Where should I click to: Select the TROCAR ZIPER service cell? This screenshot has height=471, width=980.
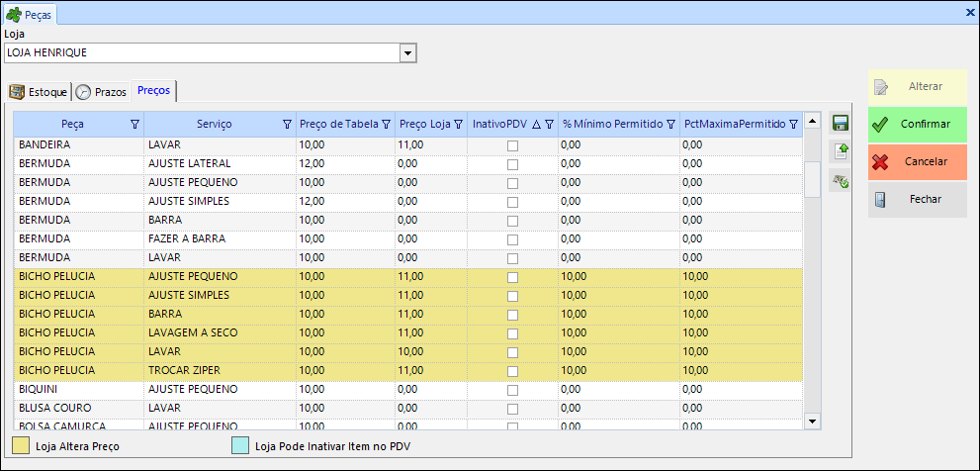click(221, 370)
